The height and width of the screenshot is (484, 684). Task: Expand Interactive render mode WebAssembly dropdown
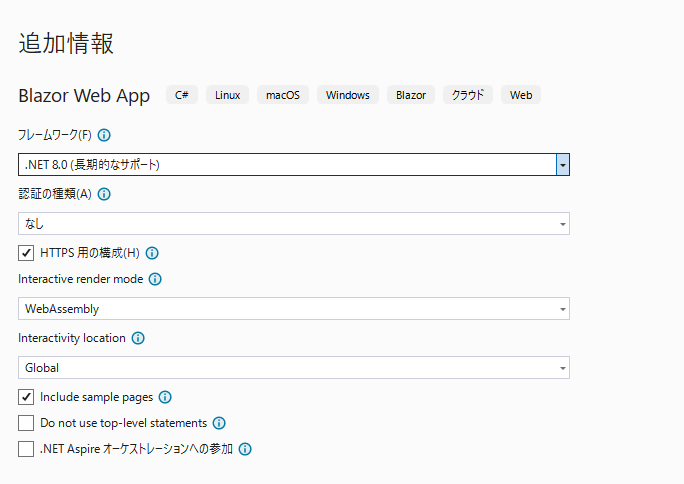294,309
